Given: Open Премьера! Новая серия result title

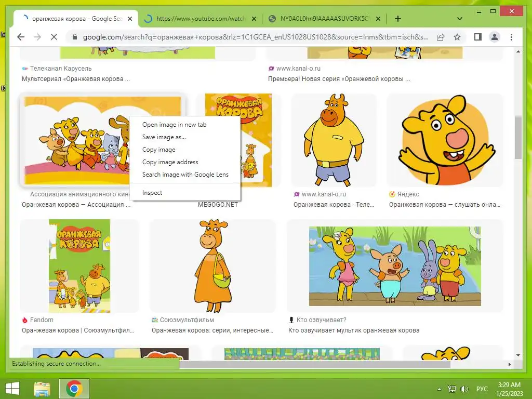Looking at the screenshot, I should coord(339,79).
